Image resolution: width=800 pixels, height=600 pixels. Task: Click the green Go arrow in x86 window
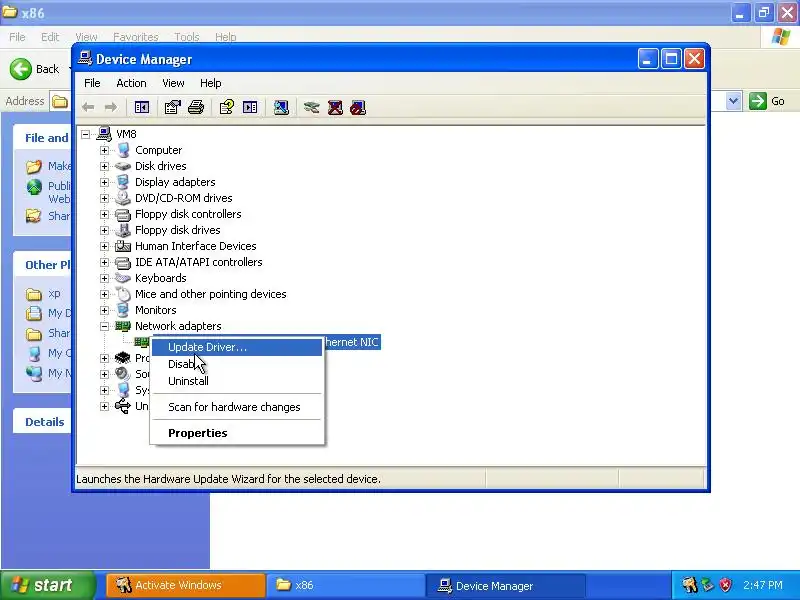coord(758,101)
